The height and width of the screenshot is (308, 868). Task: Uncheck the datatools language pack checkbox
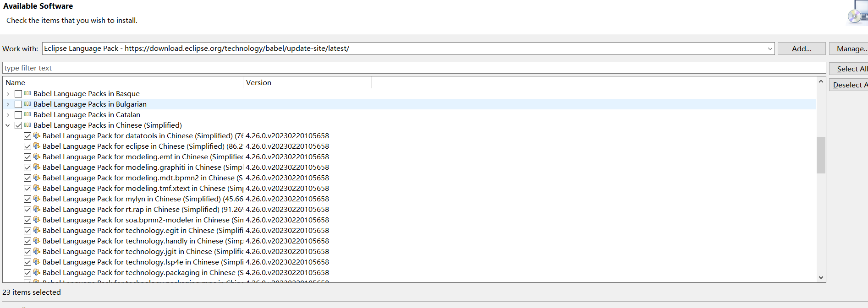(27, 136)
